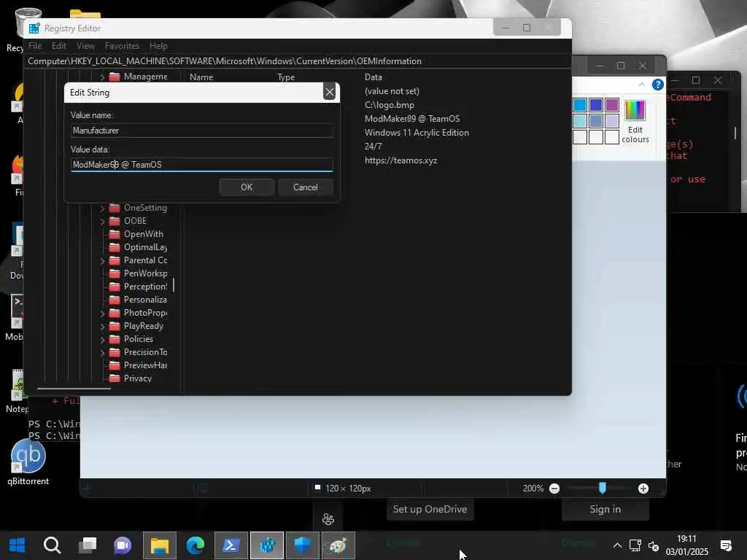Screen dimensions: 747x560
Task: Click the Data column header
Action: click(373, 77)
